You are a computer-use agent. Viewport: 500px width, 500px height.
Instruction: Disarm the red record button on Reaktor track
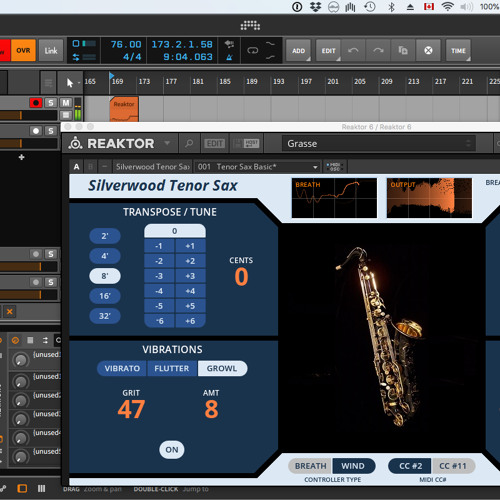(36, 103)
